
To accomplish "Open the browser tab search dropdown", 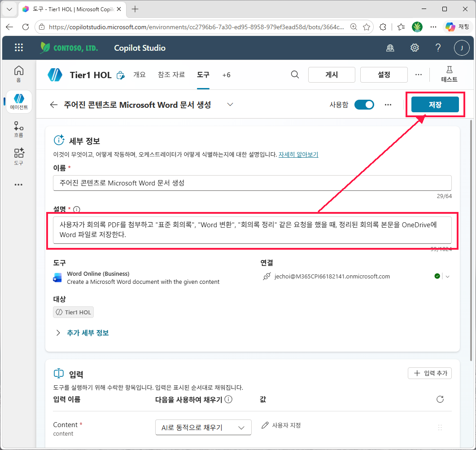I will [x=9, y=9].
